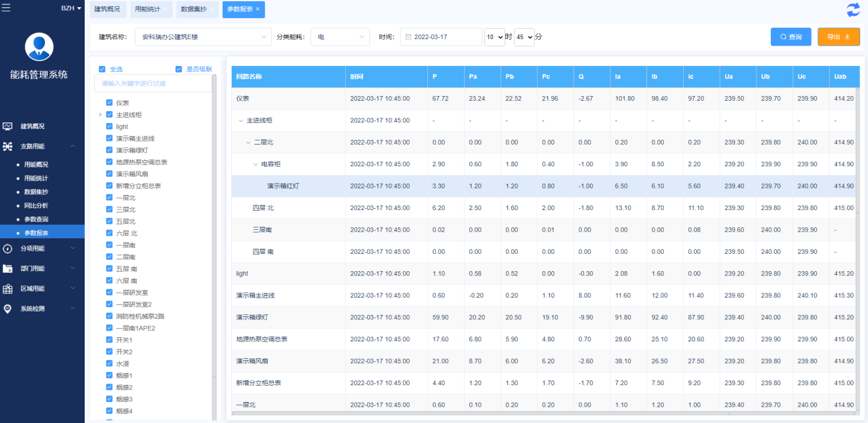
Task: Click the 分项用能 lightning icon in sidebar
Action: click(8, 248)
